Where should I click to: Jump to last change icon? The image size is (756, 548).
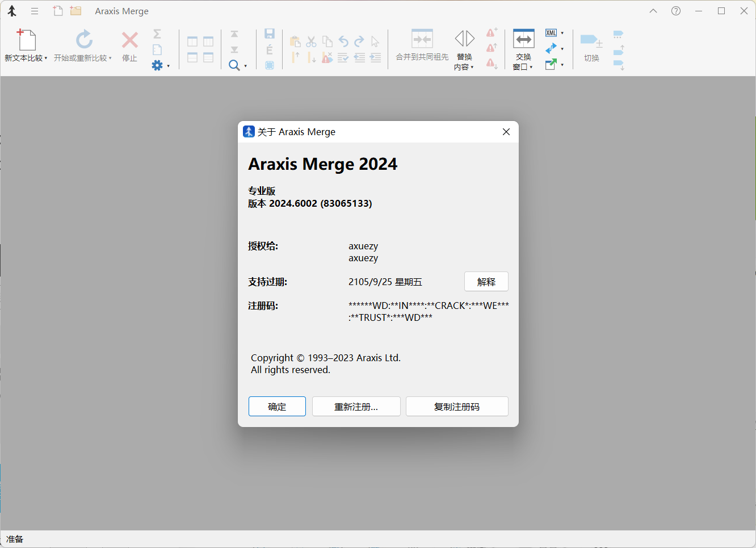tap(234, 49)
